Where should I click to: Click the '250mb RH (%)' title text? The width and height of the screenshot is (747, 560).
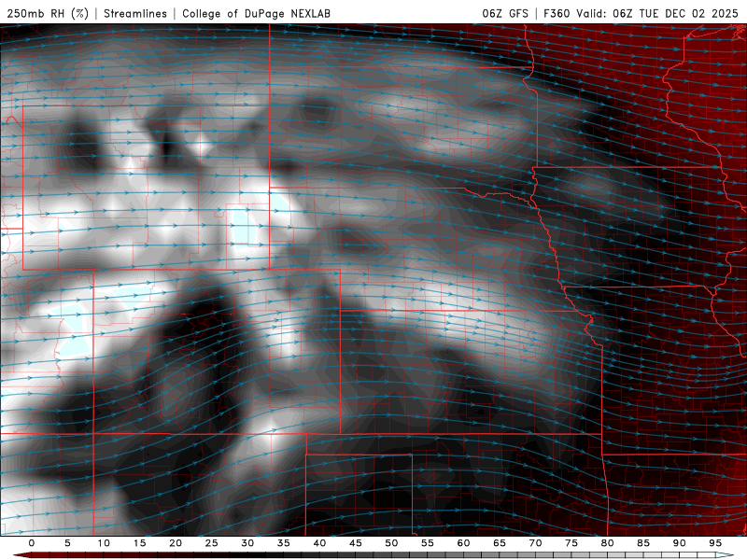coord(48,13)
